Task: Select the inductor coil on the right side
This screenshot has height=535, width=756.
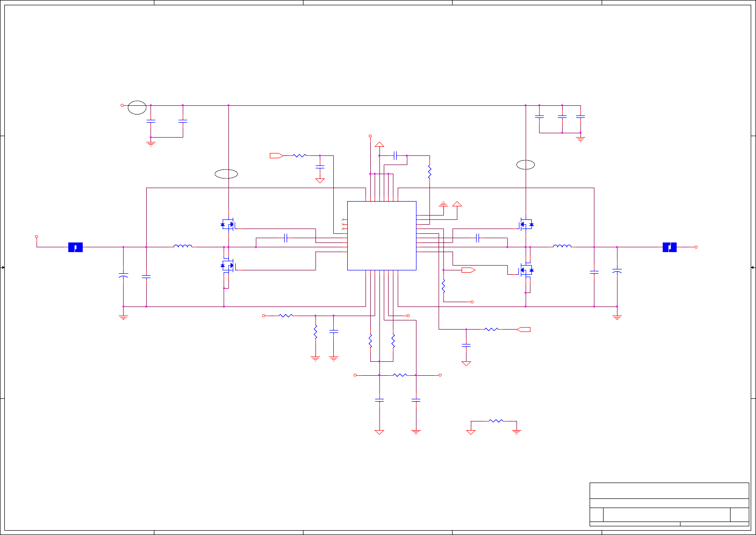Action: click(562, 246)
